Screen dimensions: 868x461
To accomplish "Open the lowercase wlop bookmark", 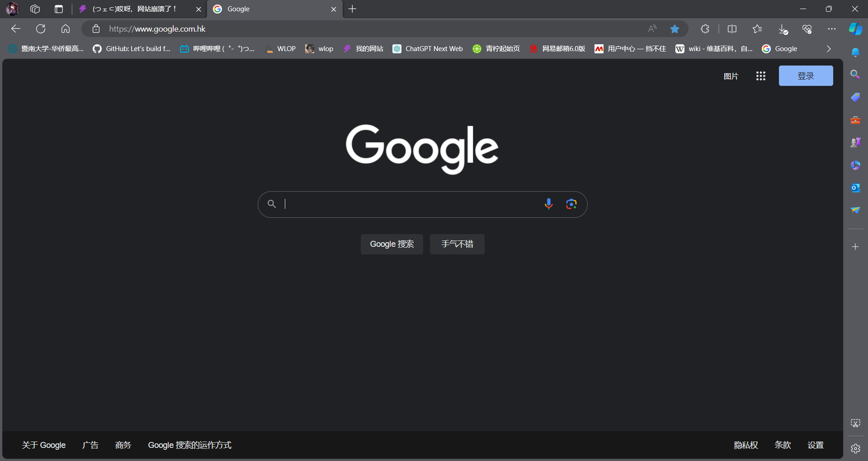I will (x=319, y=49).
